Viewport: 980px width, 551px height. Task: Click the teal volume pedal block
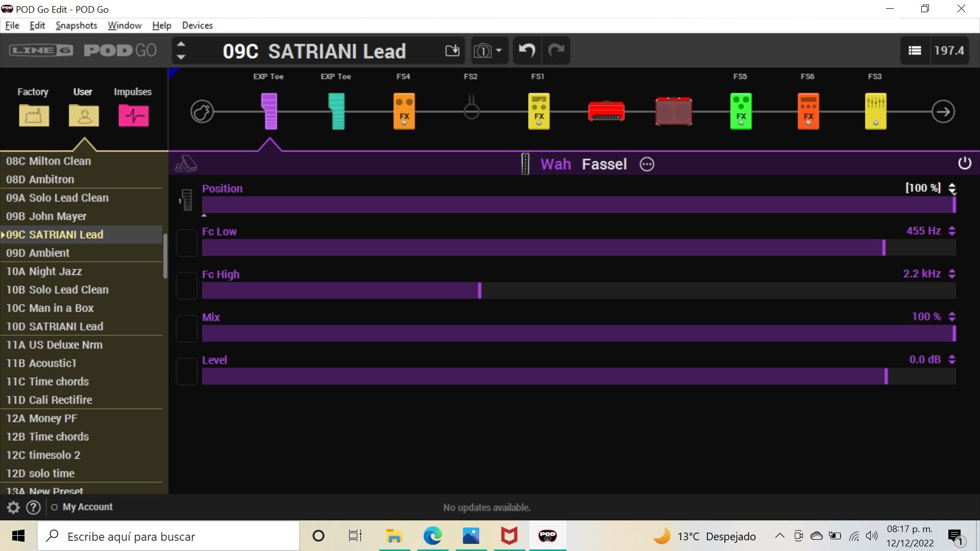click(x=336, y=111)
